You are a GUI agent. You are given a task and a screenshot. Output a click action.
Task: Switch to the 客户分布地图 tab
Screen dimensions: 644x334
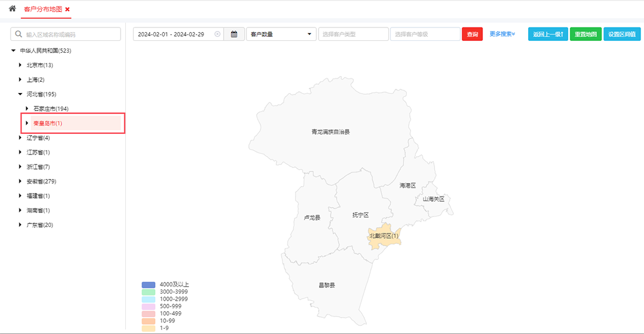43,9
